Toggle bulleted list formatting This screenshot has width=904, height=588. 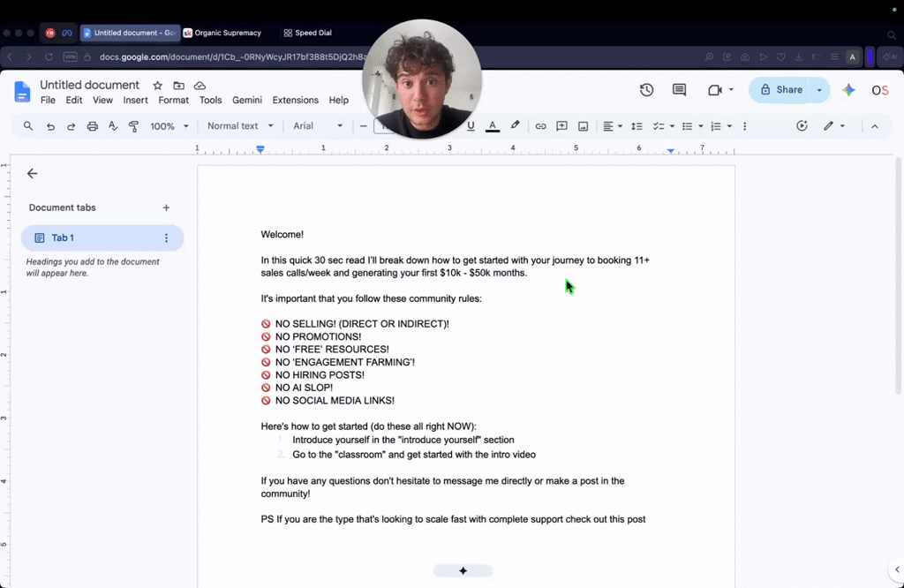(x=687, y=126)
